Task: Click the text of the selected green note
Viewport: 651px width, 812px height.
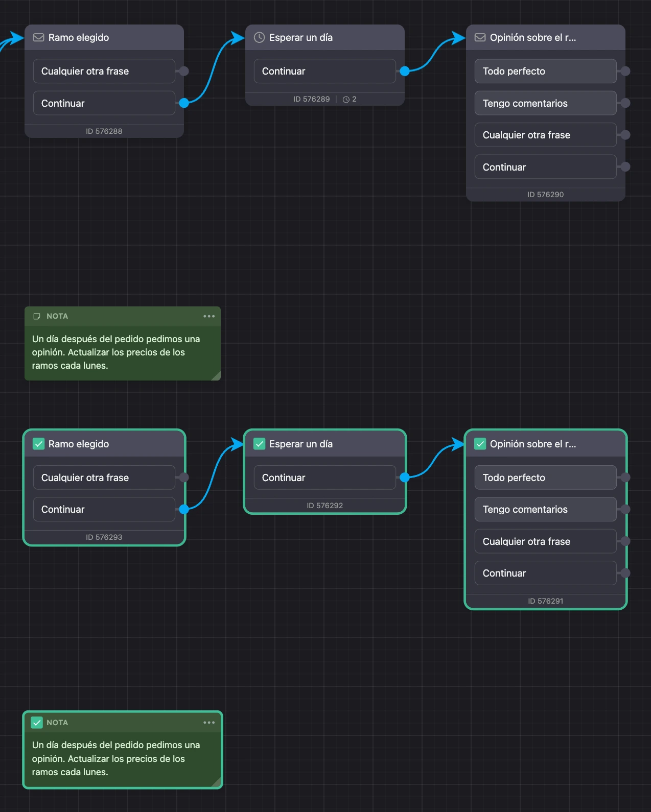Action: point(116,758)
